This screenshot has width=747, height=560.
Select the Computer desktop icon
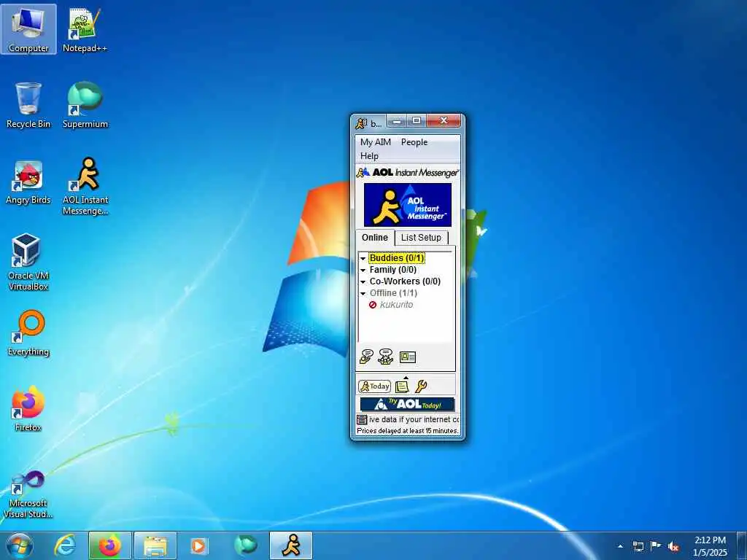point(28,29)
